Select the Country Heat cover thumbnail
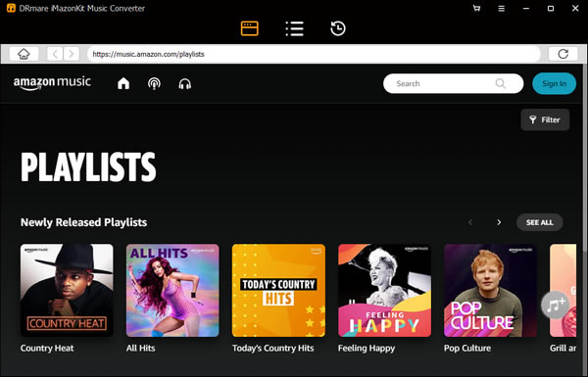The image size is (588, 377). [67, 291]
